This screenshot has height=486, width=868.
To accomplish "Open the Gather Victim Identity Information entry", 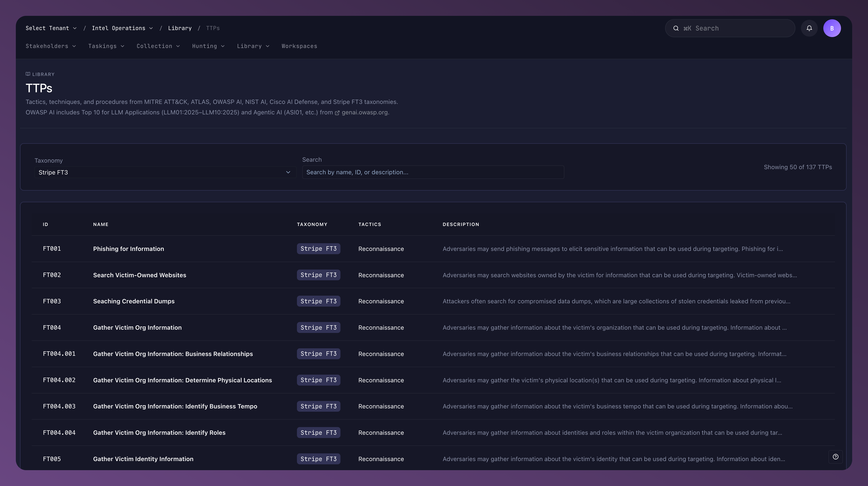I will coord(143,459).
